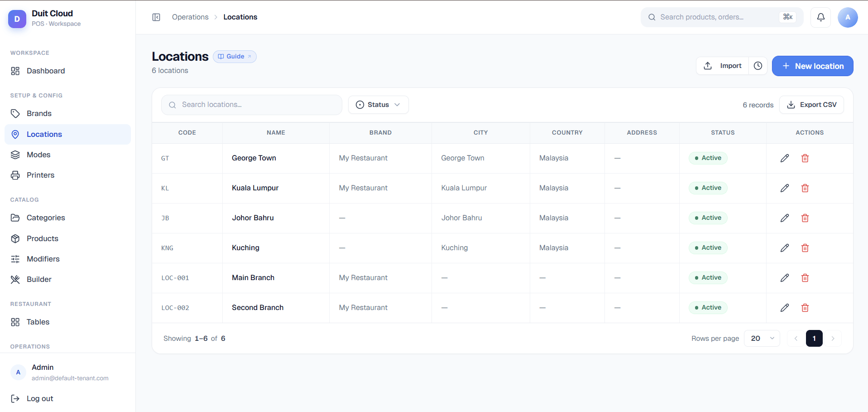868x412 pixels.
Task: Open the rows per page dropdown
Action: point(762,339)
